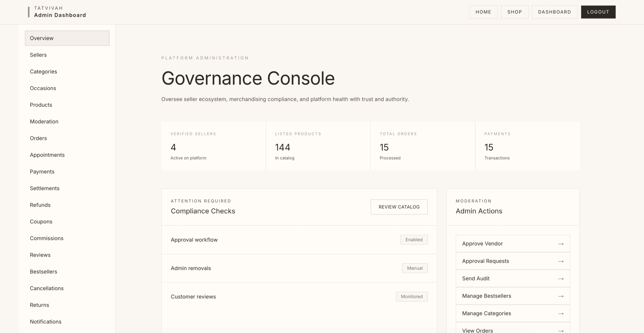Click the Manual badge for Admin removals
This screenshot has height=333, width=644.
click(x=415, y=268)
